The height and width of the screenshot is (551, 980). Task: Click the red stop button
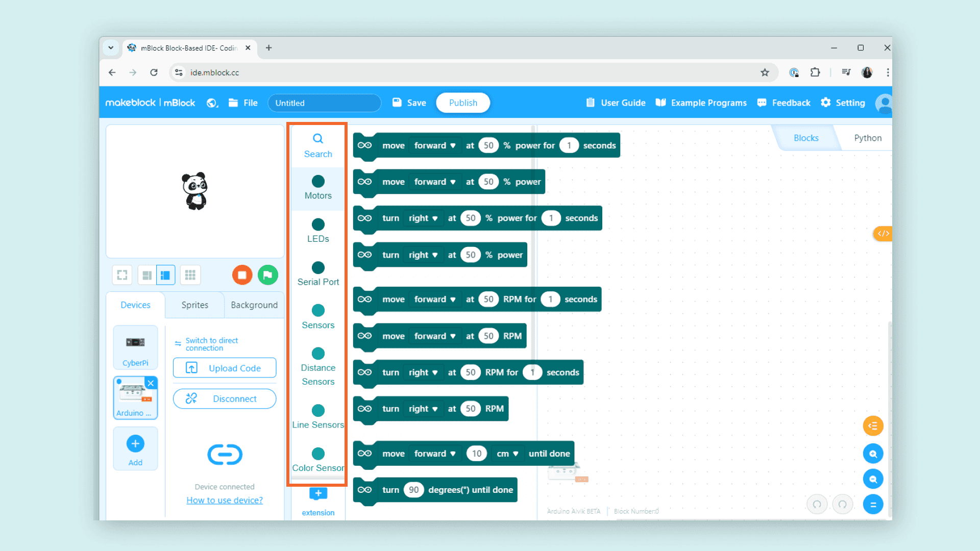[242, 275]
